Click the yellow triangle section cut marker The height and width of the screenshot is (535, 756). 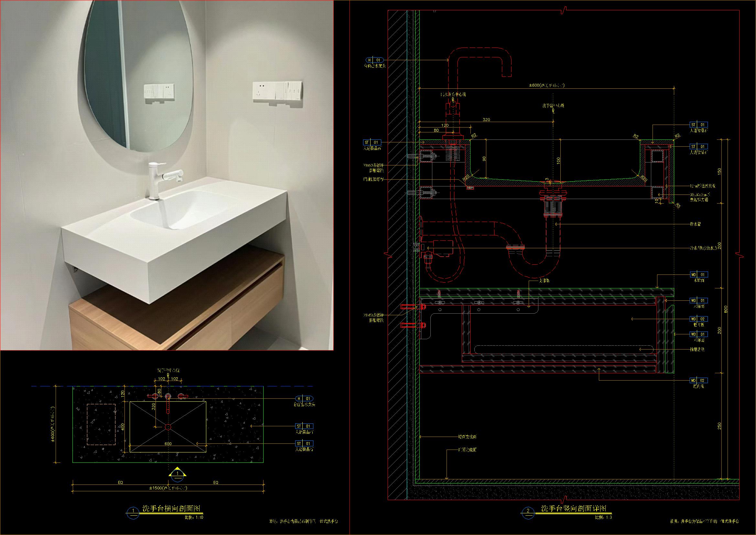178,474
